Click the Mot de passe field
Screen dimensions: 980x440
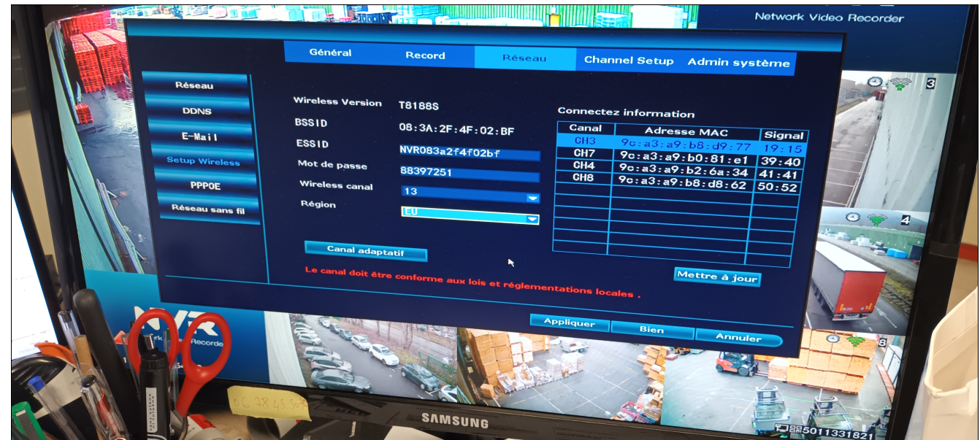[469, 172]
